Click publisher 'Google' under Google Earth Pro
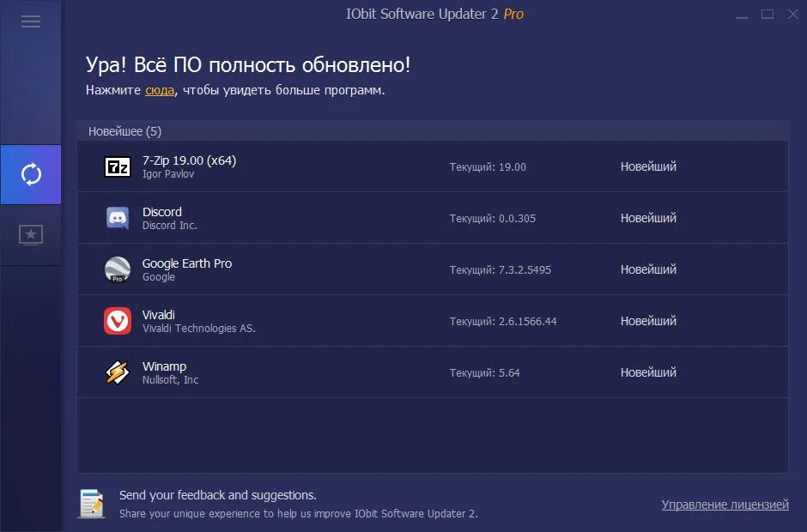This screenshot has height=532, width=807. click(159, 277)
